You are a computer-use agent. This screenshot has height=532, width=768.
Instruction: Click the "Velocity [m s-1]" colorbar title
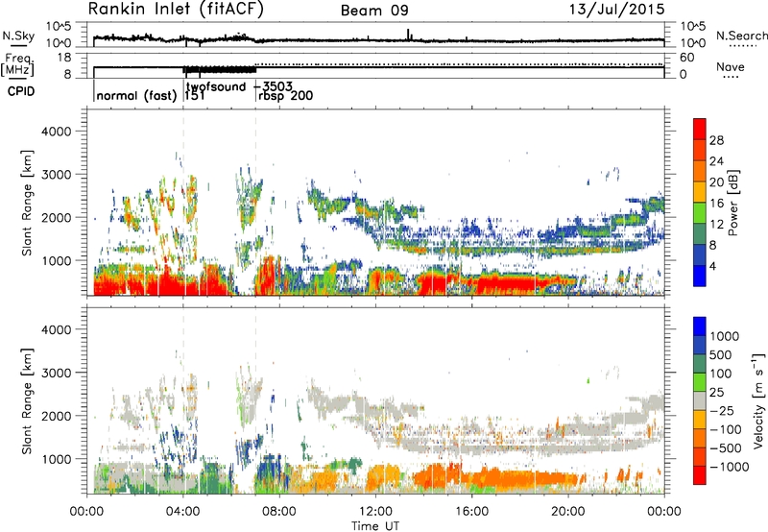pyautogui.click(x=758, y=400)
